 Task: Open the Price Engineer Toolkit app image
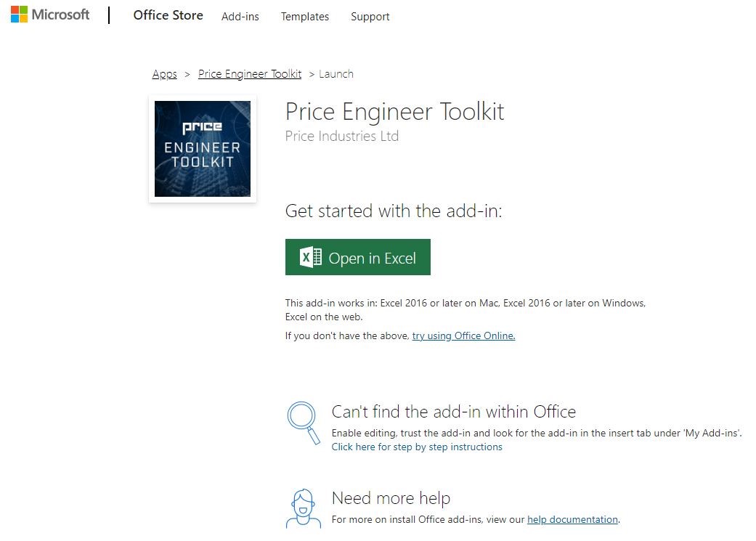click(203, 149)
